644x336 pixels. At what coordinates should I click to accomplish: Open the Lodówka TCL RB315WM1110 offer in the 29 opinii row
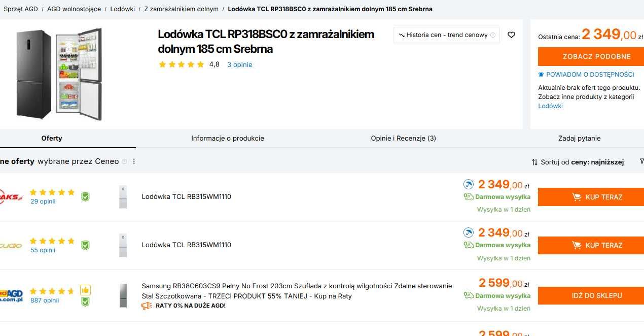coord(187,197)
